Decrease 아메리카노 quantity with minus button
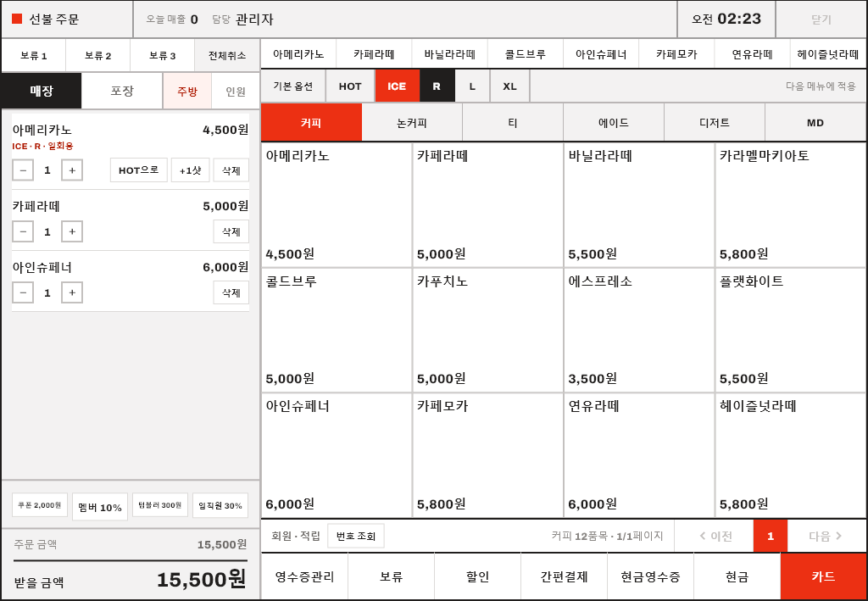The width and height of the screenshot is (868, 601). [23, 170]
